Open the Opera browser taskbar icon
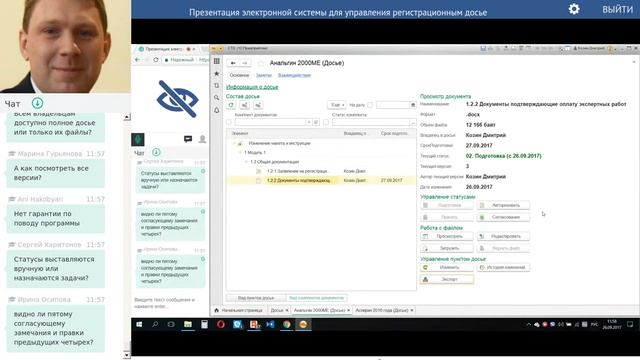Viewport: 640px width, 360px height. coord(220,324)
